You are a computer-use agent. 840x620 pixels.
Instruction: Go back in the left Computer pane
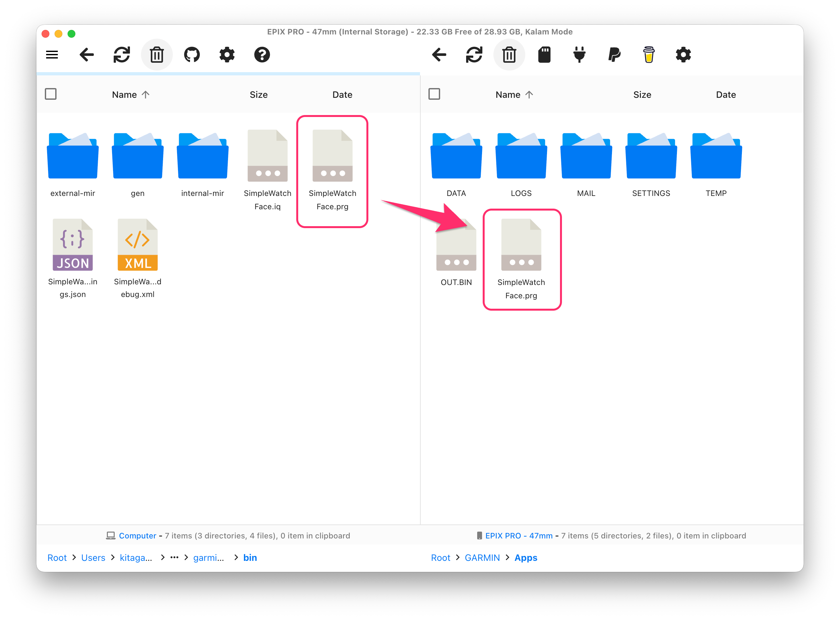tap(87, 55)
